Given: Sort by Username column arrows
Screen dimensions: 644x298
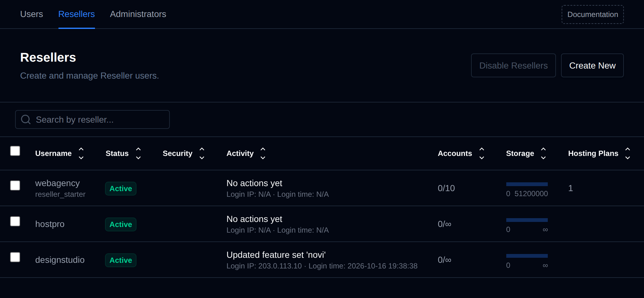Looking at the screenshot, I should 81,153.
